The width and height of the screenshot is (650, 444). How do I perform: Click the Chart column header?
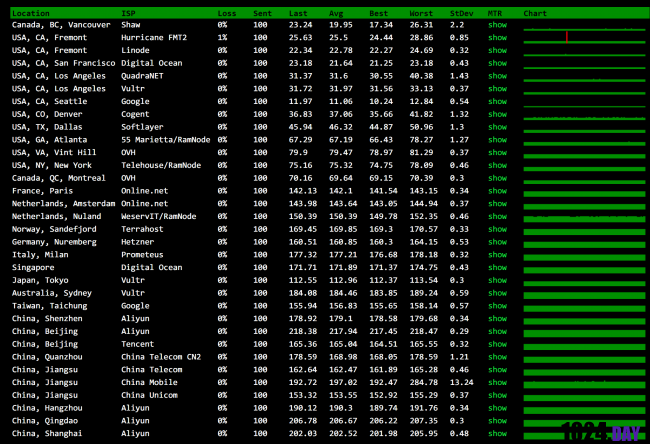535,13
